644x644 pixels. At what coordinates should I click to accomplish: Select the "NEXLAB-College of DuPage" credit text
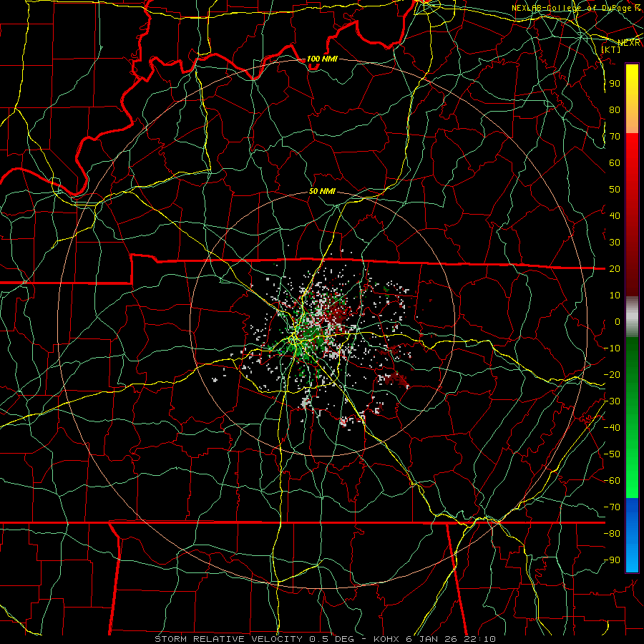[572, 8]
